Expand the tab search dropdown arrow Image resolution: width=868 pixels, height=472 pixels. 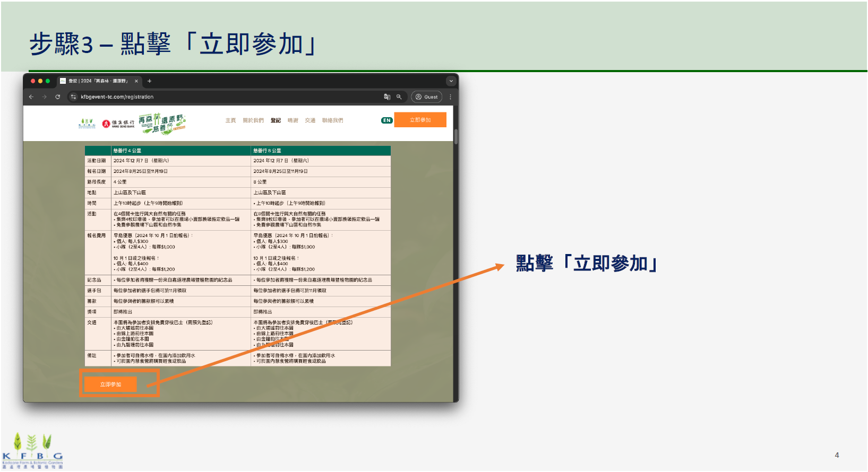(451, 81)
